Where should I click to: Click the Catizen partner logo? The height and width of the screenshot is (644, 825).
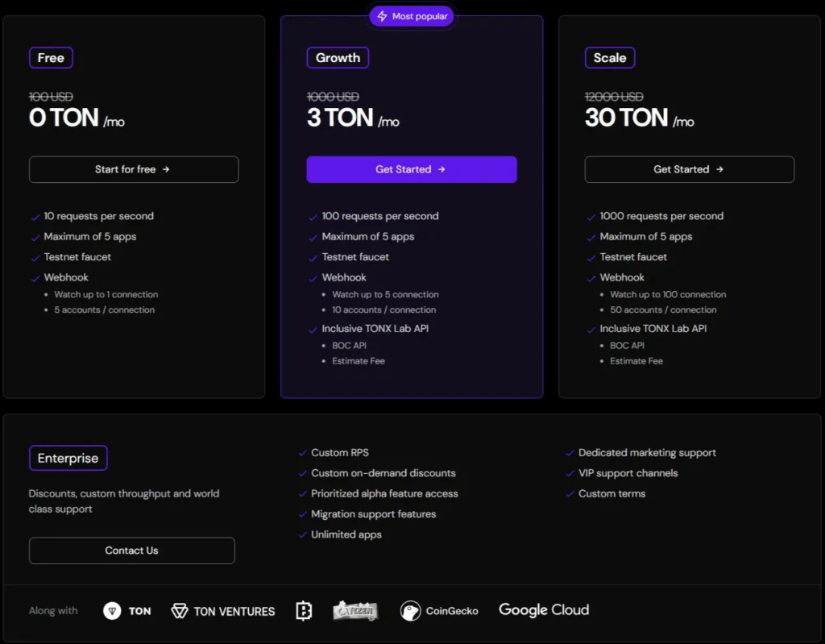pos(355,611)
